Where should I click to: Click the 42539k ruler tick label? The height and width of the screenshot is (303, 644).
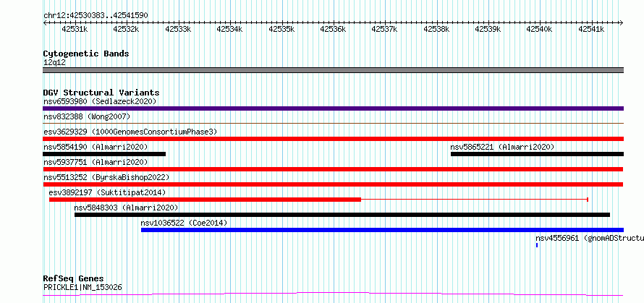pyautogui.click(x=488, y=29)
